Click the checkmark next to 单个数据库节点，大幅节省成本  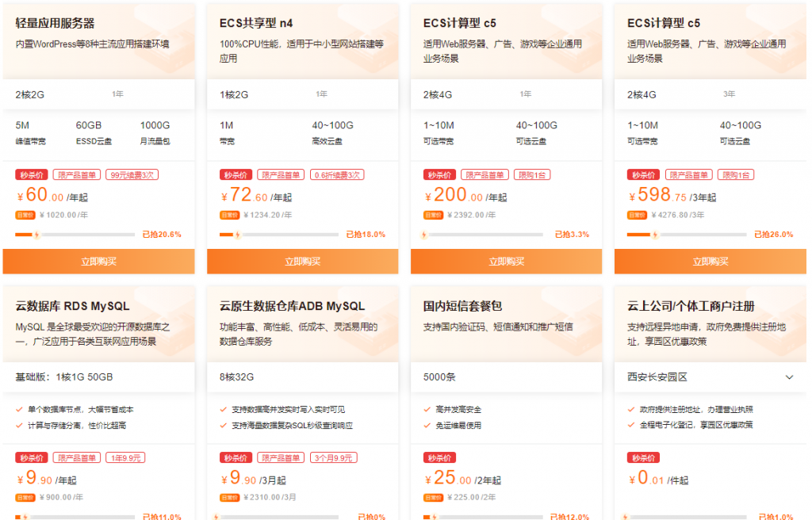point(19,410)
